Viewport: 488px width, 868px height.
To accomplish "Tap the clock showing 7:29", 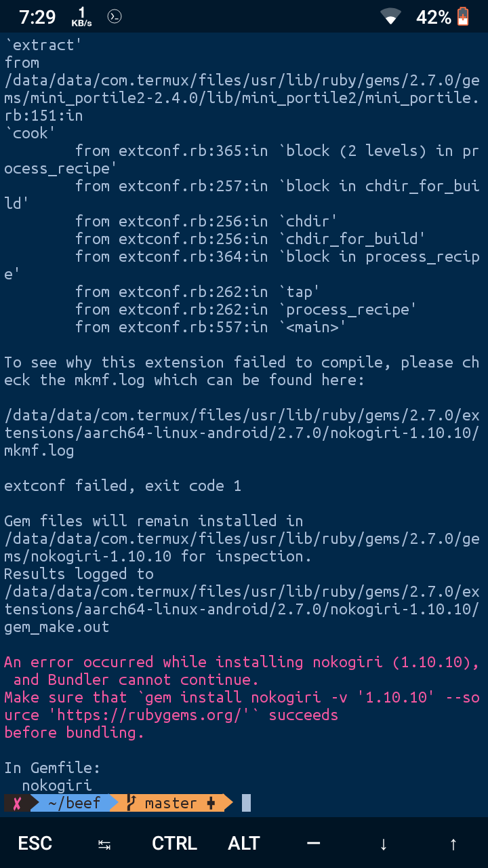I will tap(37, 16).
